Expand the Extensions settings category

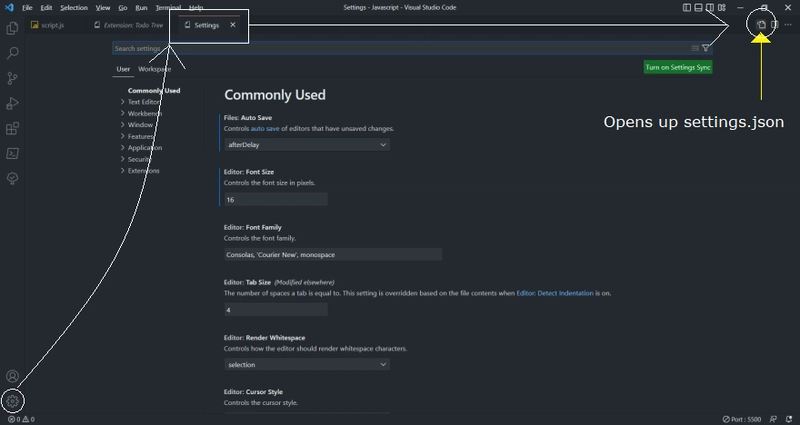(x=143, y=170)
